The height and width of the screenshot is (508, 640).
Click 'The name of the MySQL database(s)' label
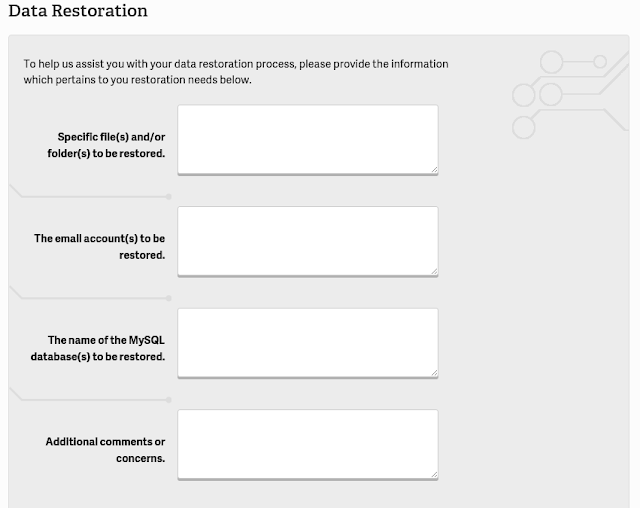tap(98, 348)
